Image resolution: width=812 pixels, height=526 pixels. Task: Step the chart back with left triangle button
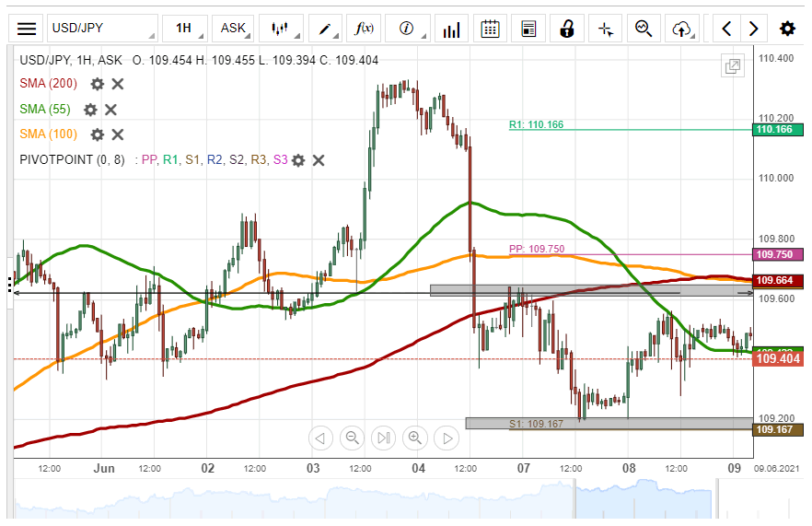click(x=320, y=438)
